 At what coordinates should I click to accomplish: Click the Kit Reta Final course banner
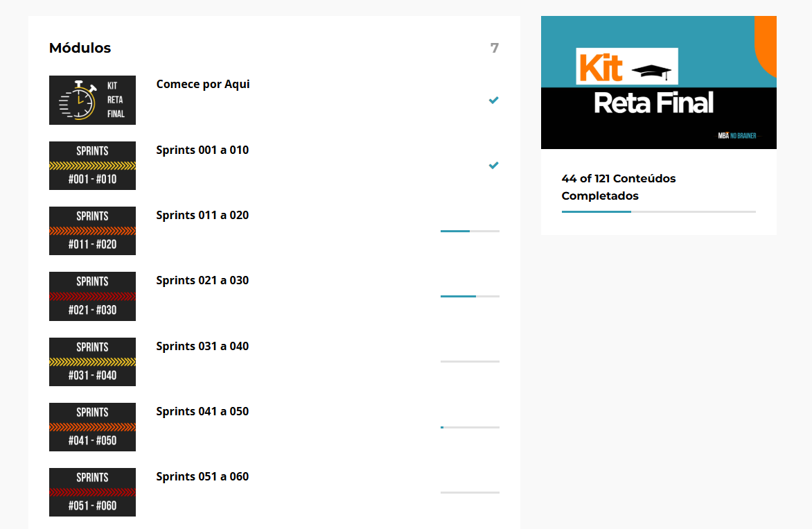pos(658,83)
